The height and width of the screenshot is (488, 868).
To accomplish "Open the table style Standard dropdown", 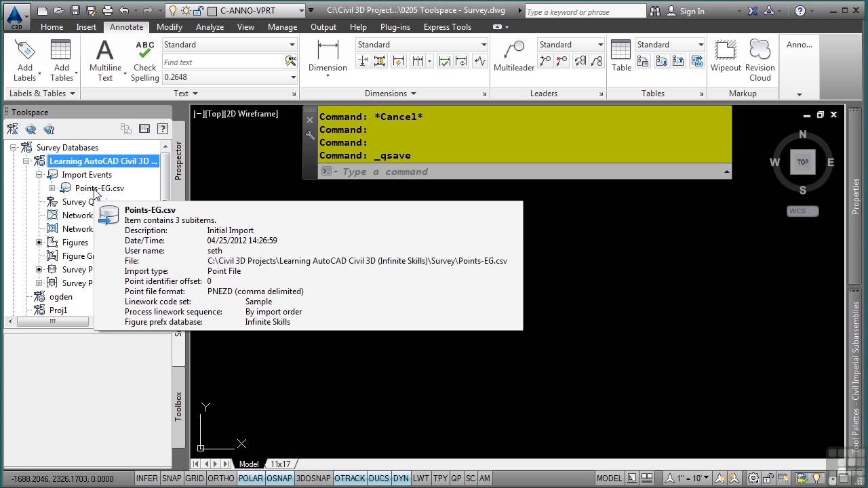I will 701,45.
